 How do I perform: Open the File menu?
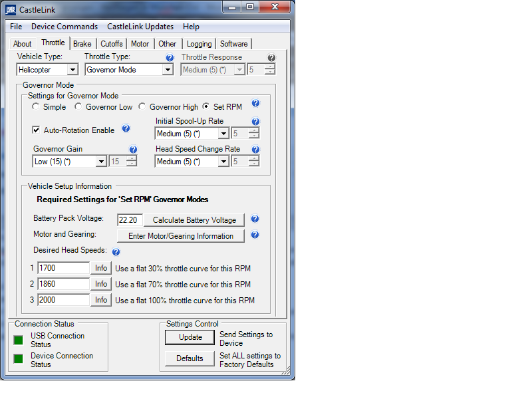pyautogui.click(x=16, y=27)
